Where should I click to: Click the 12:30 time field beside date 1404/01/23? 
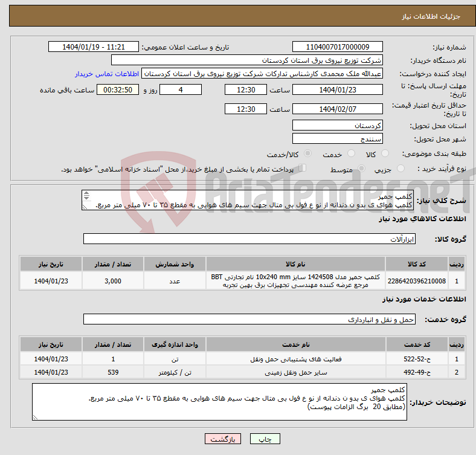246,90
